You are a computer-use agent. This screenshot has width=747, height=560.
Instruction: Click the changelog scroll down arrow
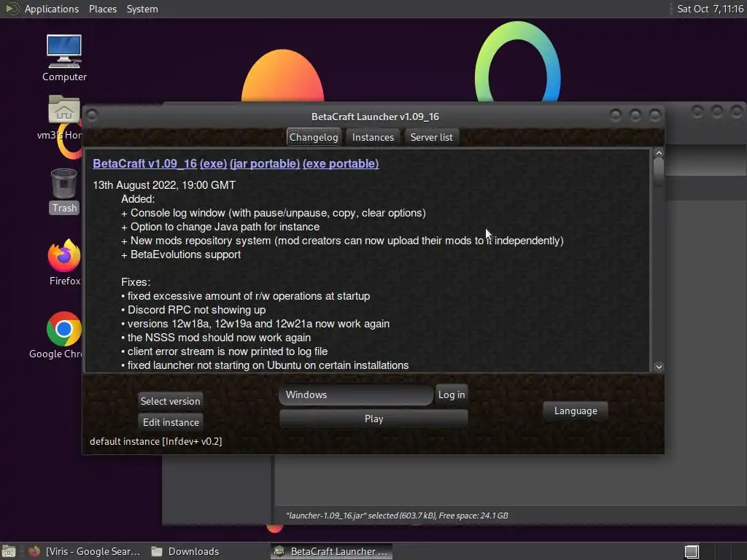tap(659, 367)
